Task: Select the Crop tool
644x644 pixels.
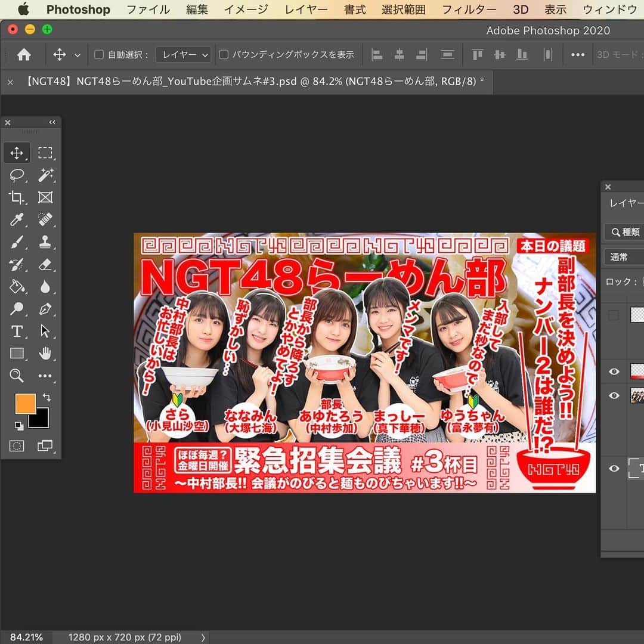Action: click(x=17, y=197)
